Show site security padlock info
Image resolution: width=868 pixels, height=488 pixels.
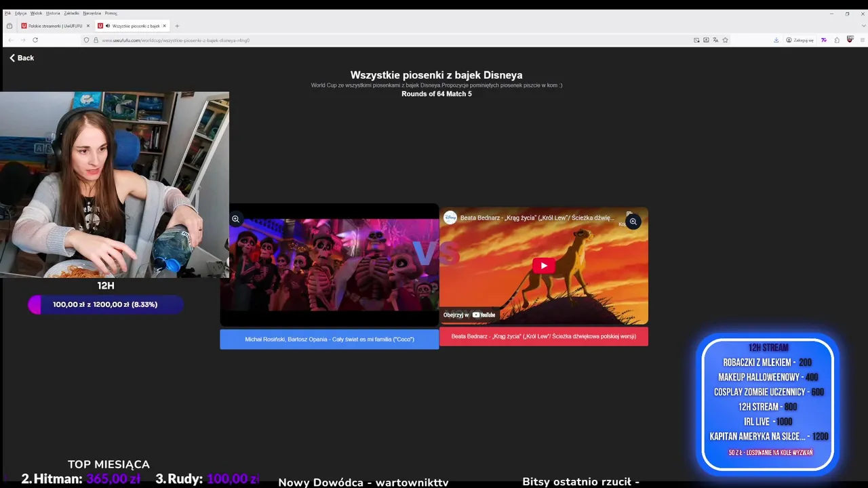tap(96, 40)
